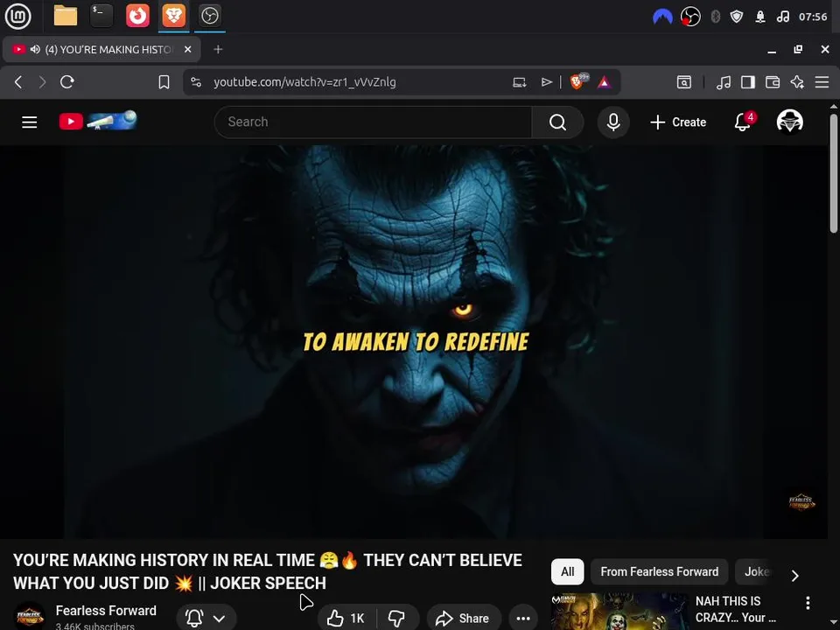The height and width of the screenshot is (630, 840).
Task: Click the OBS tray indicator icon
Action: (690, 17)
